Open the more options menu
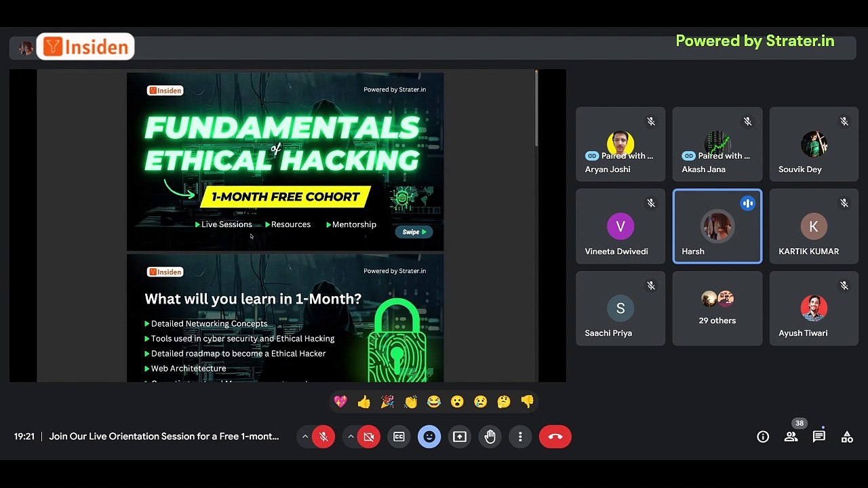Image resolution: width=868 pixels, height=488 pixels. coord(520,437)
